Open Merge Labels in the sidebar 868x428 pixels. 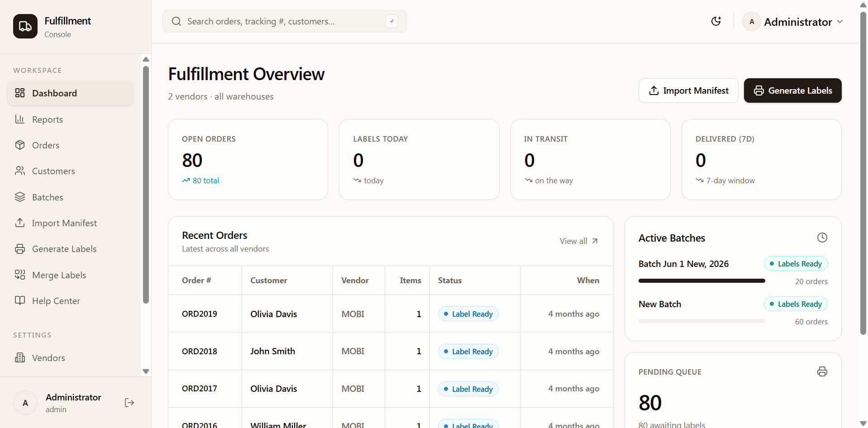pyautogui.click(x=70, y=275)
